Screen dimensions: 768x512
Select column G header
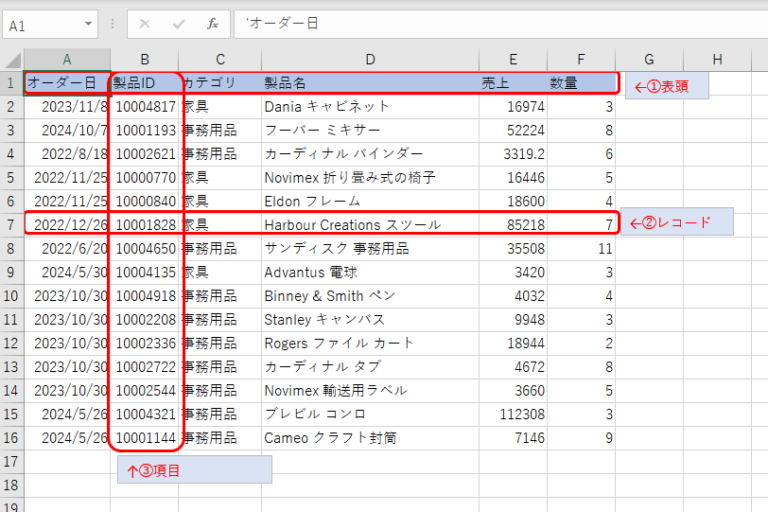(649, 59)
